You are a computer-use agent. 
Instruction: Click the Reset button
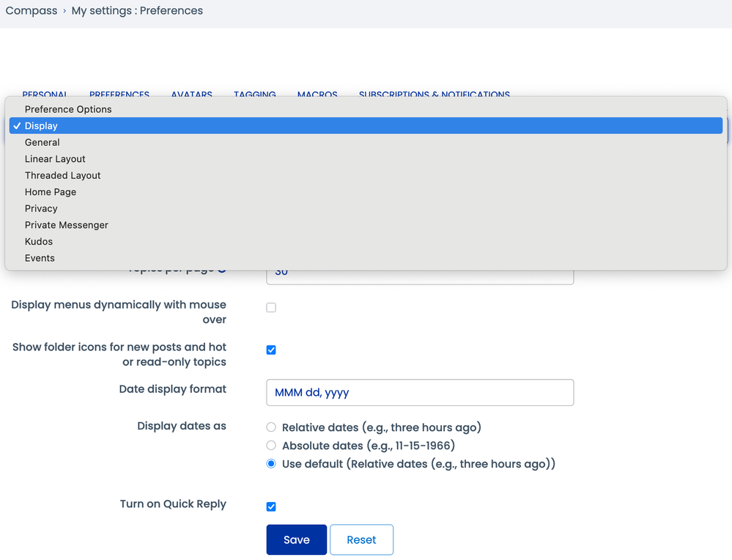(x=361, y=539)
